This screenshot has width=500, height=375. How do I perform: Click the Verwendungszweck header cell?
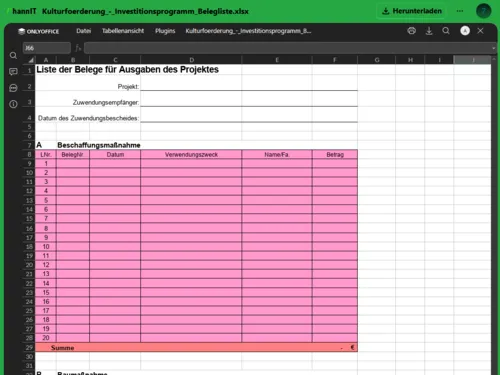point(191,155)
